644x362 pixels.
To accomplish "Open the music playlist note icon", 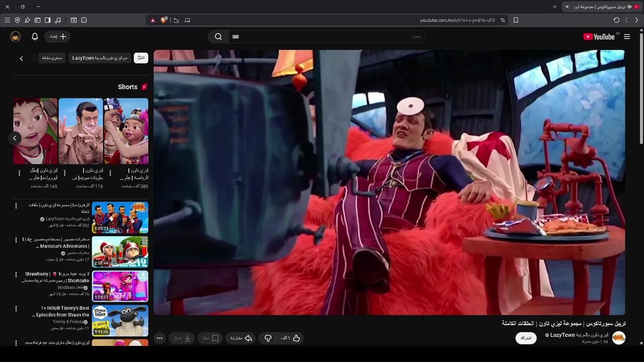I will point(58,20).
